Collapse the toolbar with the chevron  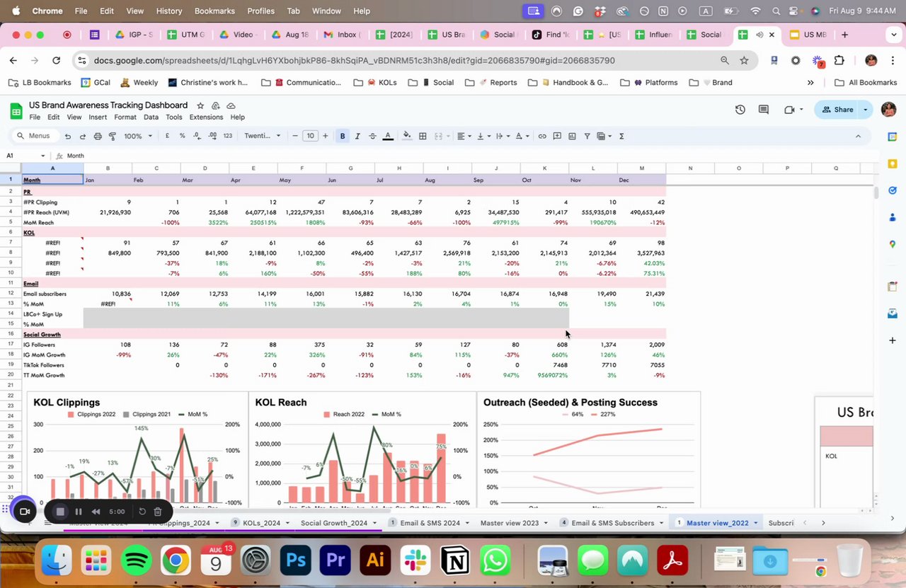859,136
